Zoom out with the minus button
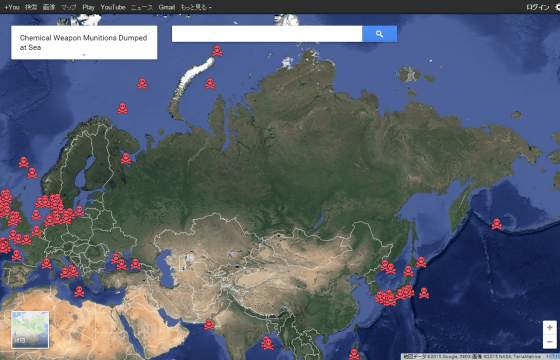This screenshot has height=360, width=560. [550, 342]
